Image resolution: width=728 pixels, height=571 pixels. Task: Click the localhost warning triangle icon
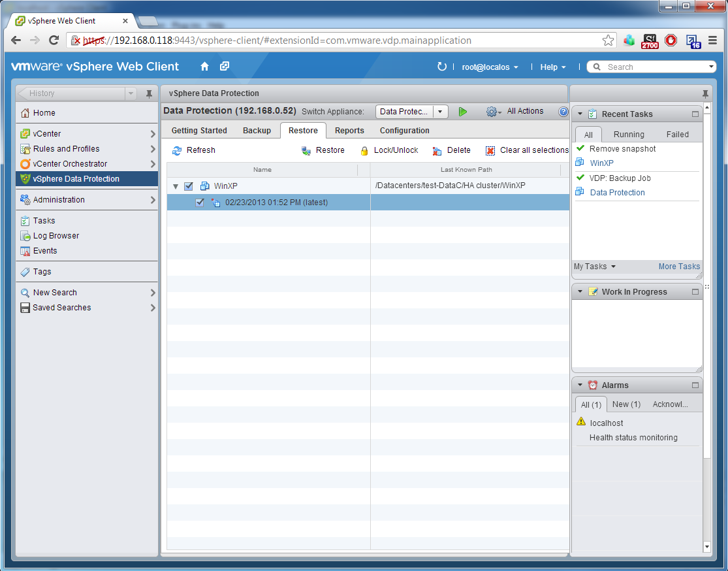(x=581, y=422)
